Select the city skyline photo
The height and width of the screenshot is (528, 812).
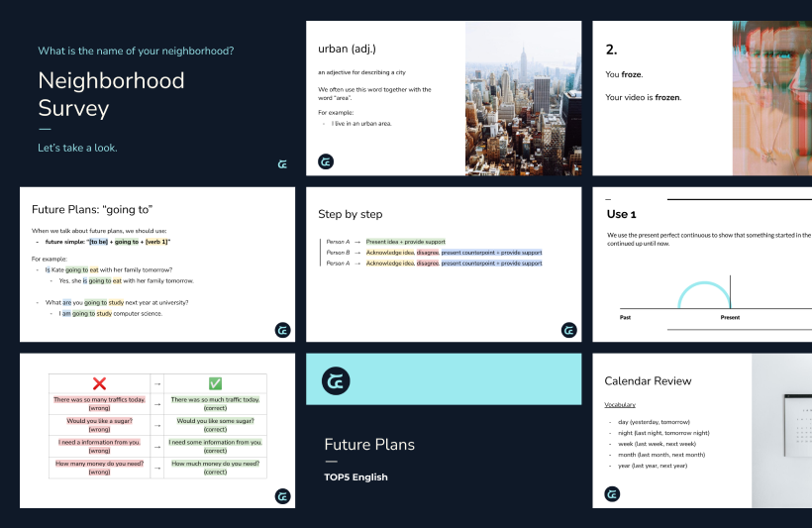(523, 99)
